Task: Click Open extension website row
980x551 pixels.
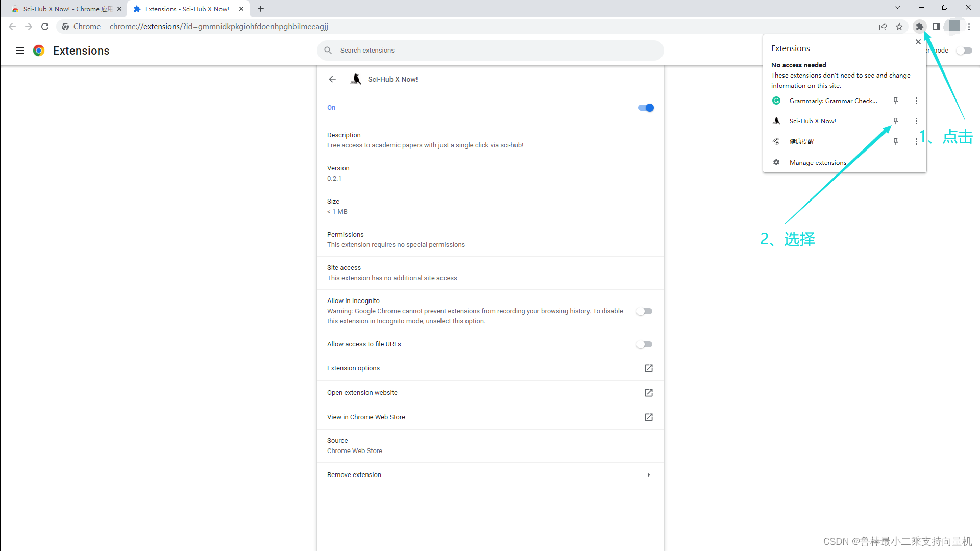Action: pyautogui.click(x=490, y=393)
